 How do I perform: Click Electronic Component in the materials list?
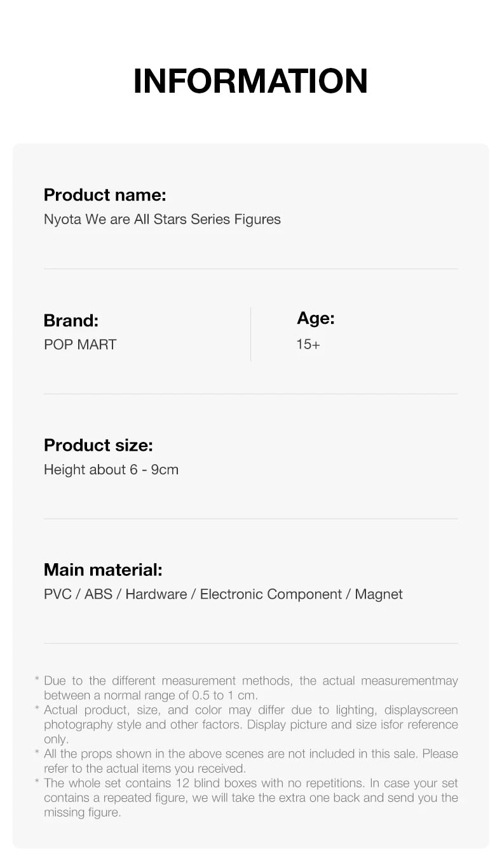[271, 594]
